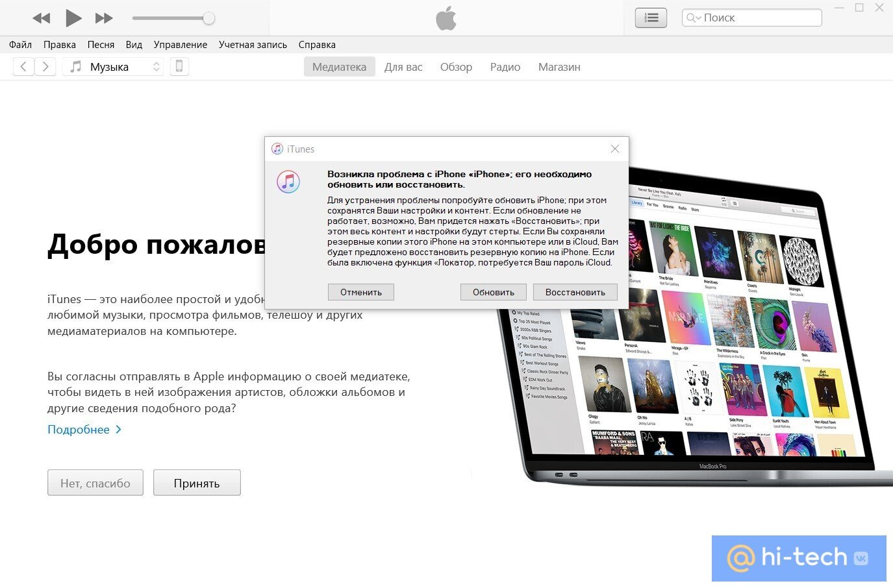Switch to the Магазин tab
Image resolution: width=893 pixels, height=588 pixels.
tap(559, 67)
